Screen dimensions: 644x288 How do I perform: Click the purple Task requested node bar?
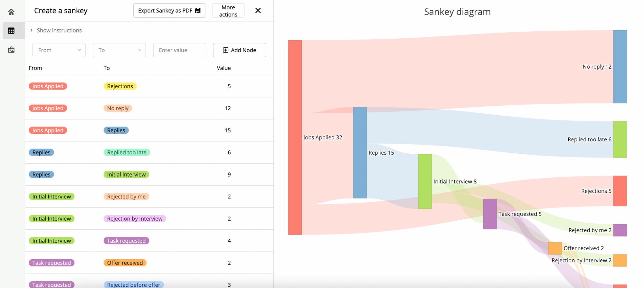490,214
